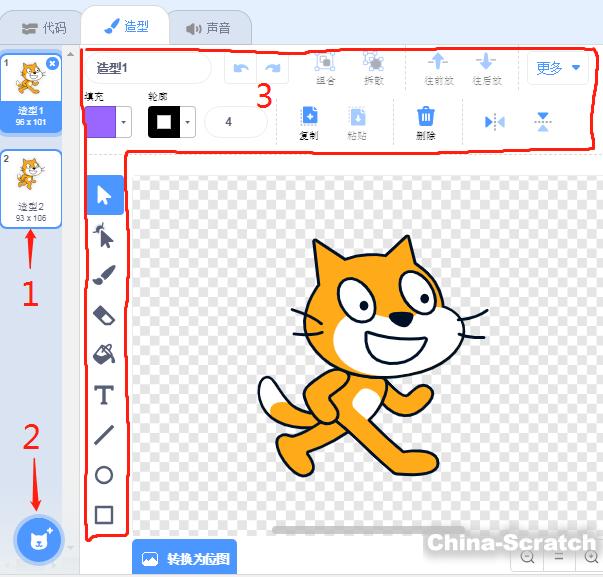The height and width of the screenshot is (577, 603).
Task: Select the Fill bucket tool
Action: pyautogui.click(x=104, y=354)
